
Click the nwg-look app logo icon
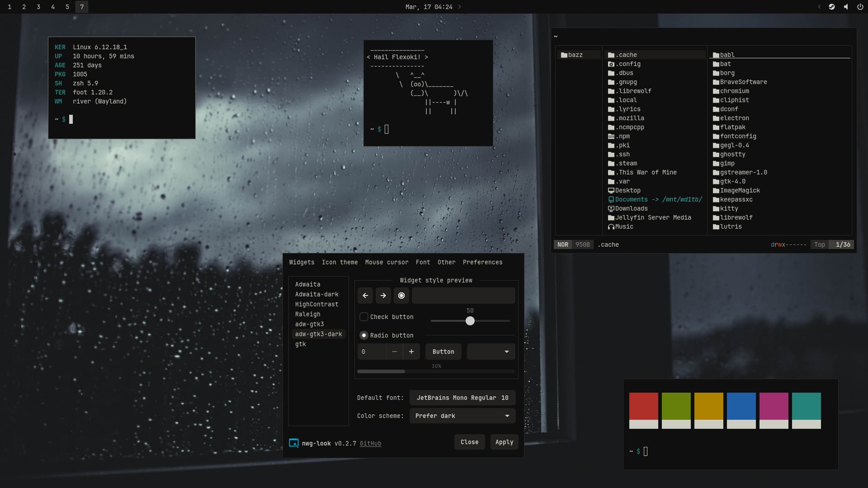point(294,443)
